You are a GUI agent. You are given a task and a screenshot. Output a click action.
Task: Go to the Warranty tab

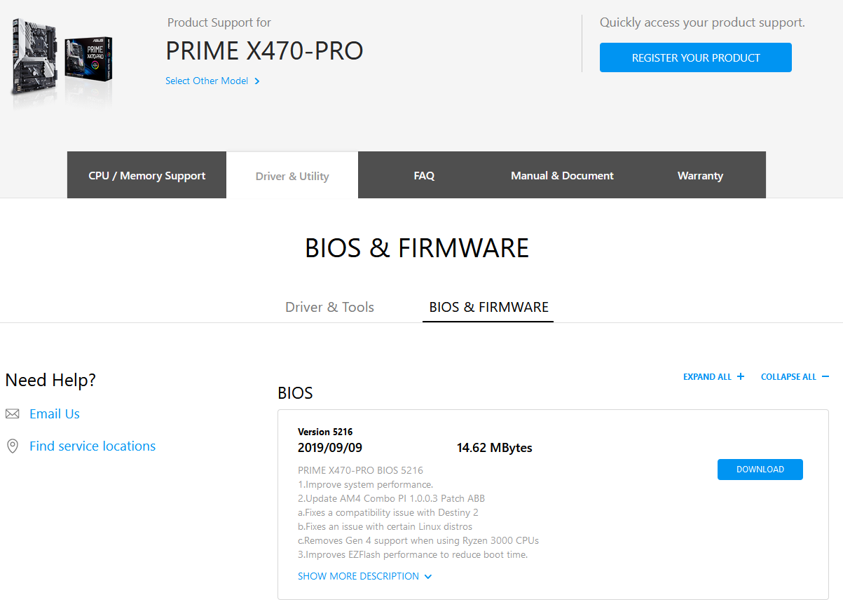point(700,175)
